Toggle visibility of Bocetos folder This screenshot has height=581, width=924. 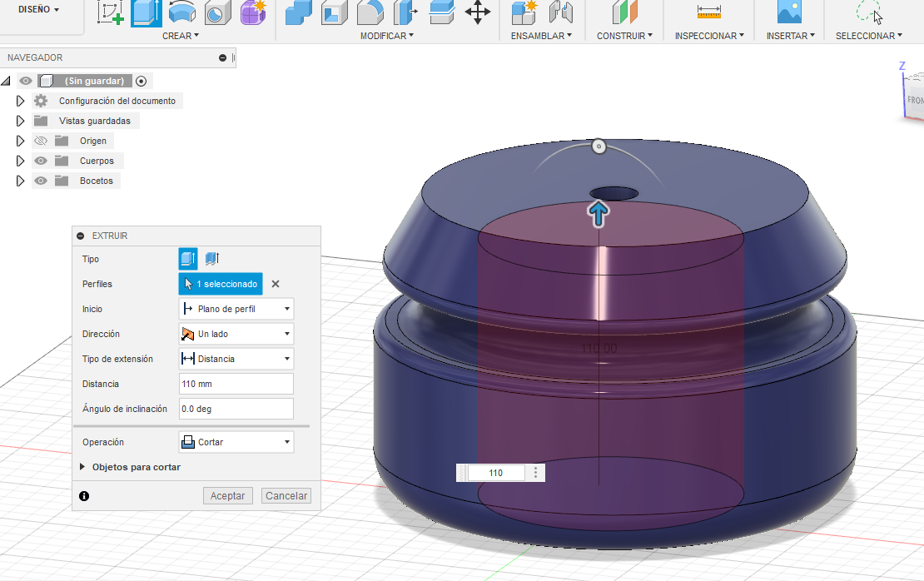[x=40, y=181]
